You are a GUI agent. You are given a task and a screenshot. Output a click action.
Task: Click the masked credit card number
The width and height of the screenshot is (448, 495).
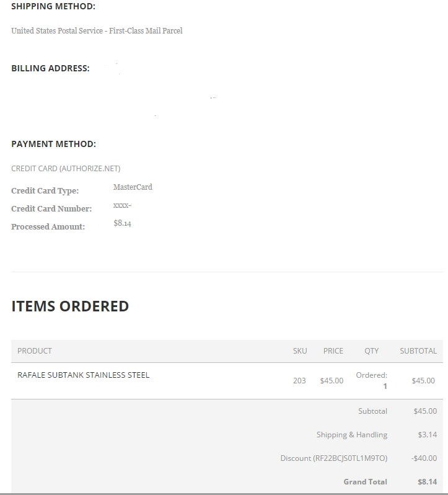122,205
